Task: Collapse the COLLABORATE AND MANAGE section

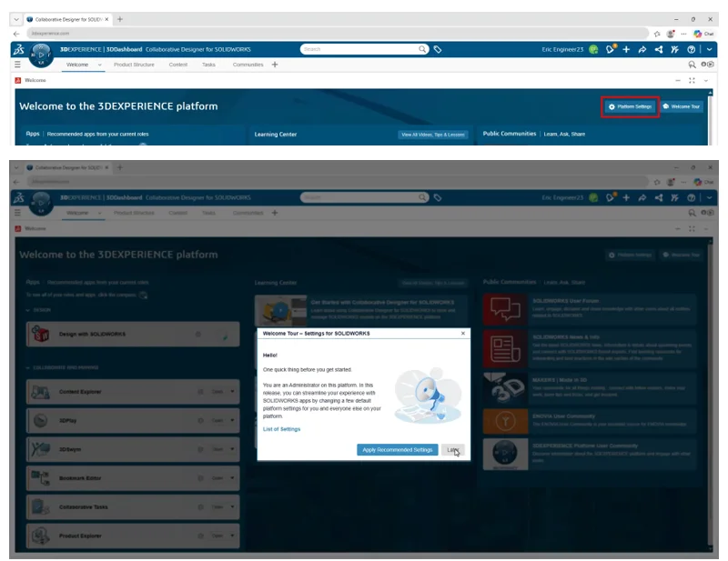Action: coord(28,367)
